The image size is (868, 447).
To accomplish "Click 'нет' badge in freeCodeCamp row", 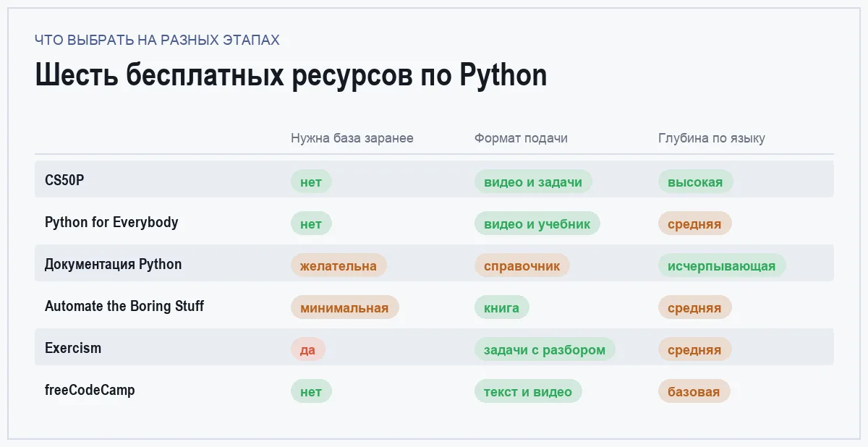I will [x=311, y=392].
